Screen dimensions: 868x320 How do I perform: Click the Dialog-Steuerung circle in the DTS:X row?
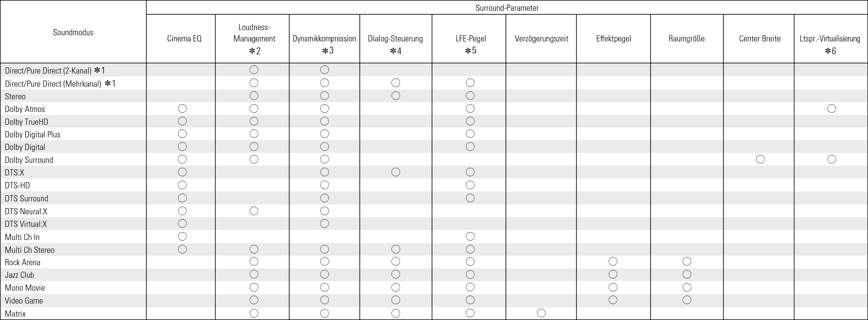[396, 172]
